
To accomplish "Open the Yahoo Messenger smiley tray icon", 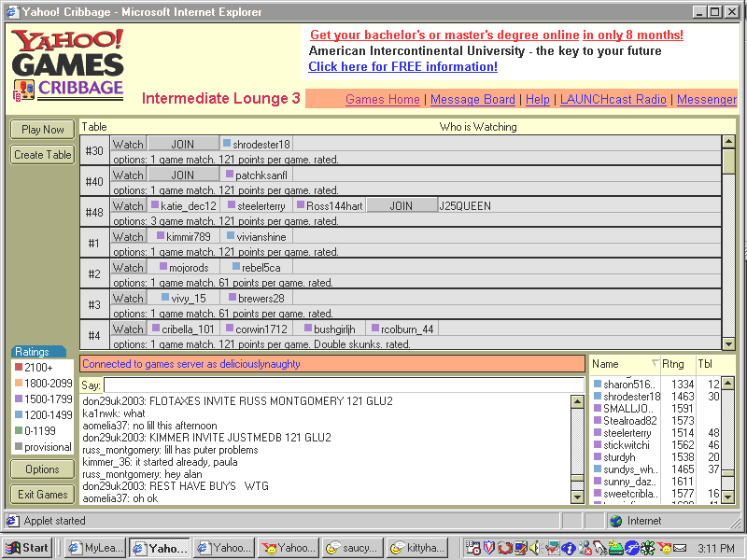I will 664,548.
